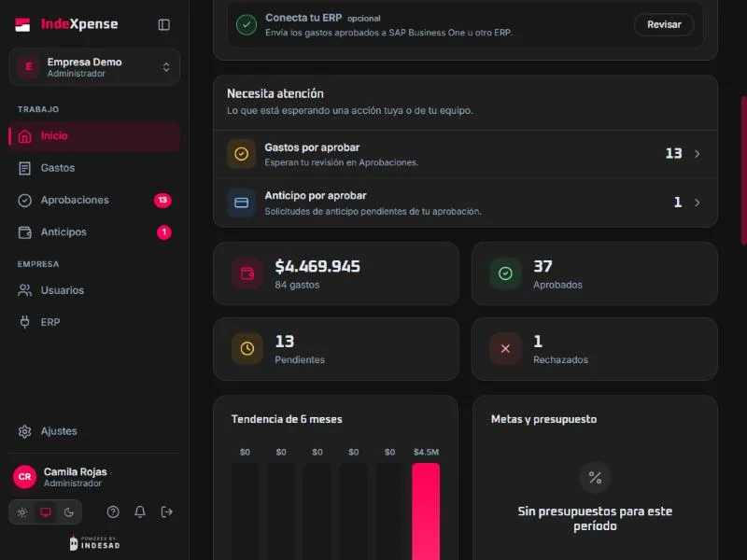Open Aprobaciones in the sidebar
747x560 pixels.
point(94,200)
